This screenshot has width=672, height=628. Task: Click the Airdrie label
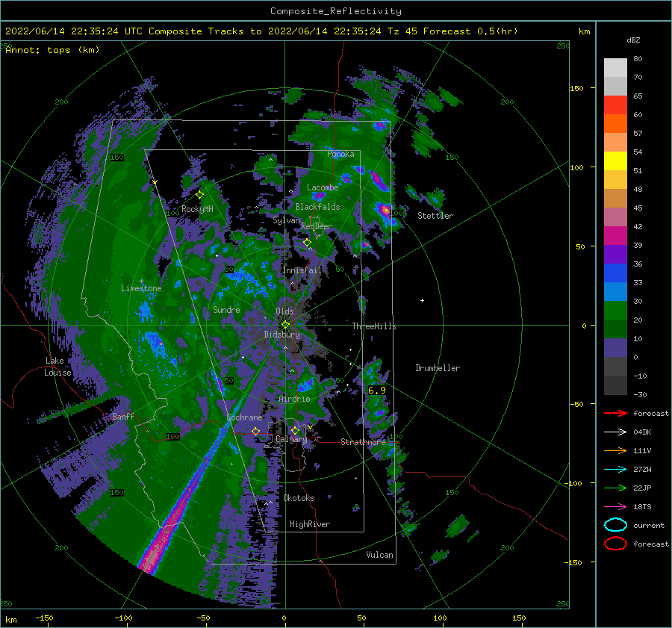pos(294,399)
